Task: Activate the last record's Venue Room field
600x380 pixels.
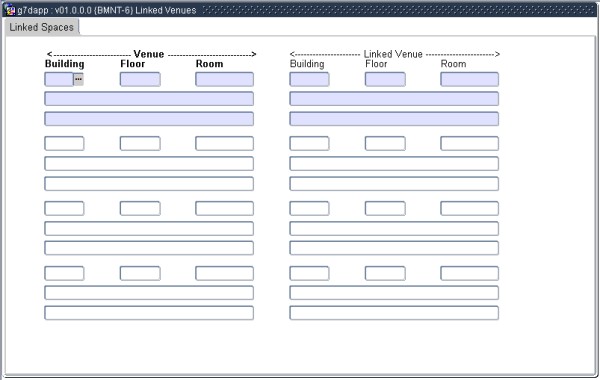Action: (x=224, y=274)
